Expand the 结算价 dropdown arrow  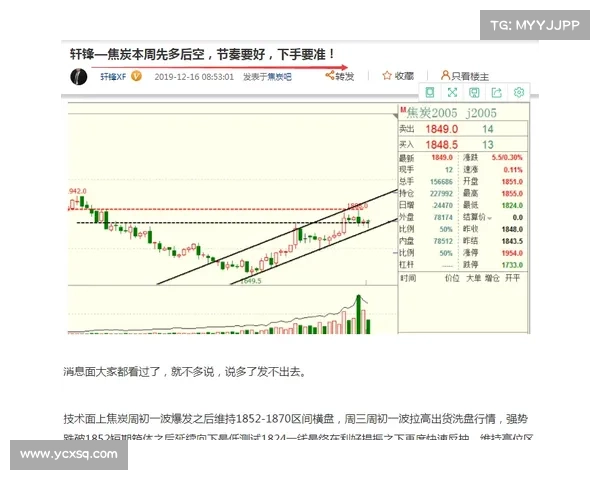489,218
